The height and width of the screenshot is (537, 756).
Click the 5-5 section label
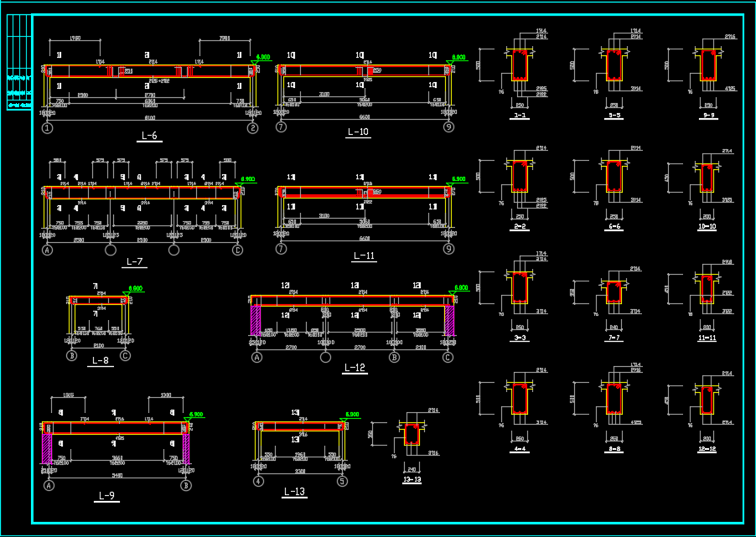point(614,116)
